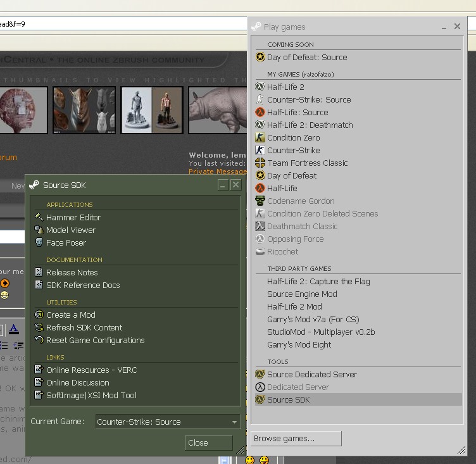This screenshot has width=476, height=464.
Task: Click the Deathmatch Classic icon
Action: click(x=260, y=226)
